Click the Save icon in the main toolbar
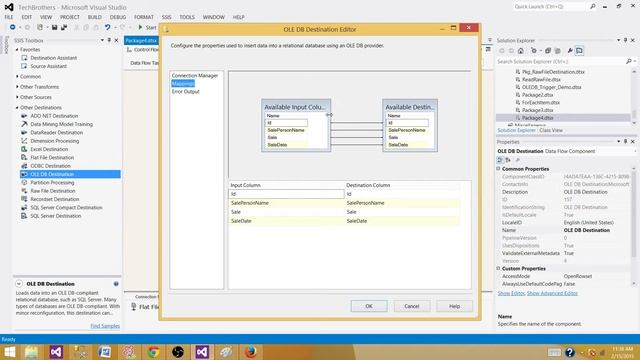The height and width of the screenshot is (360, 640). point(54,27)
